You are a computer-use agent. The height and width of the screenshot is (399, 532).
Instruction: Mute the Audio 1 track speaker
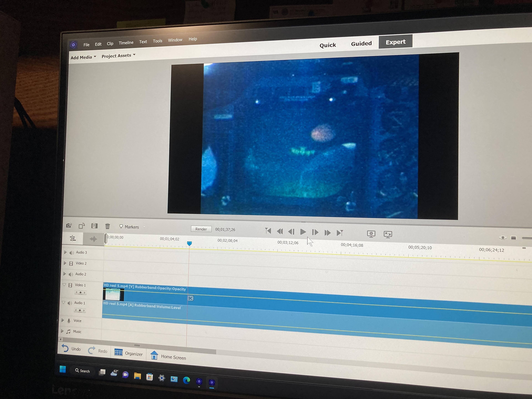pyautogui.click(x=70, y=303)
